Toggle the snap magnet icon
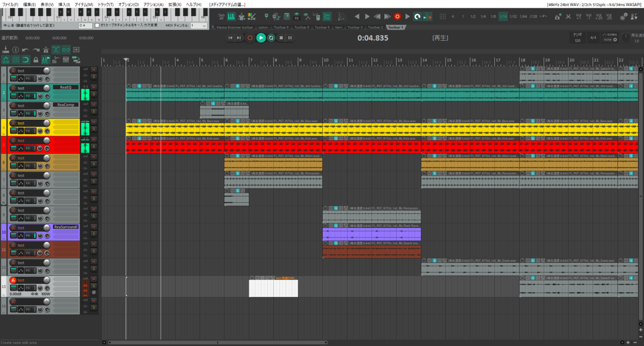This screenshot has width=644, height=346. (x=26, y=60)
